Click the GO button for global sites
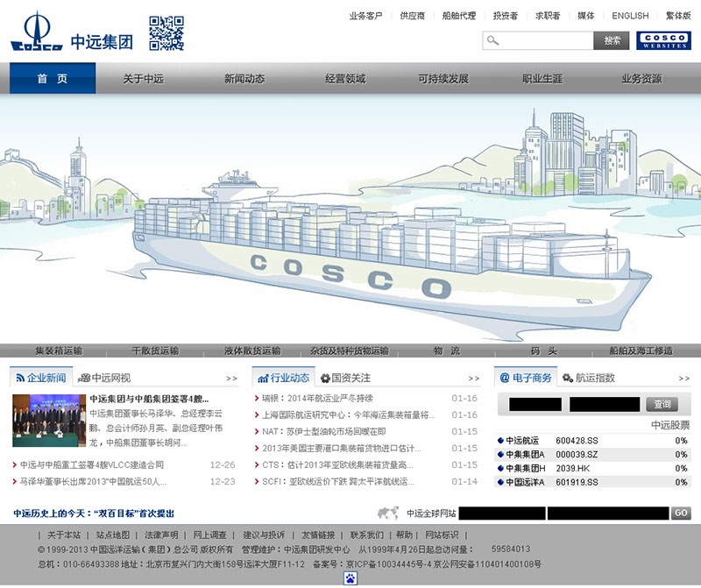Viewport: 701px width, 588px height. click(681, 513)
